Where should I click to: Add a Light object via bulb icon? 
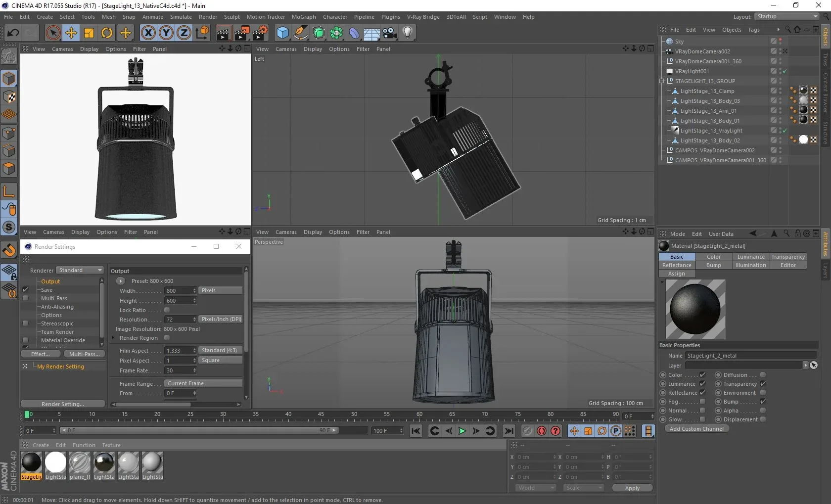point(407,33)
